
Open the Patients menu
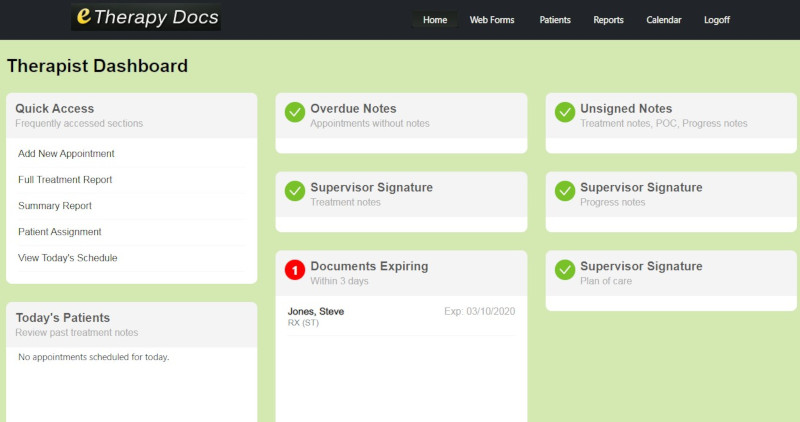555,20
